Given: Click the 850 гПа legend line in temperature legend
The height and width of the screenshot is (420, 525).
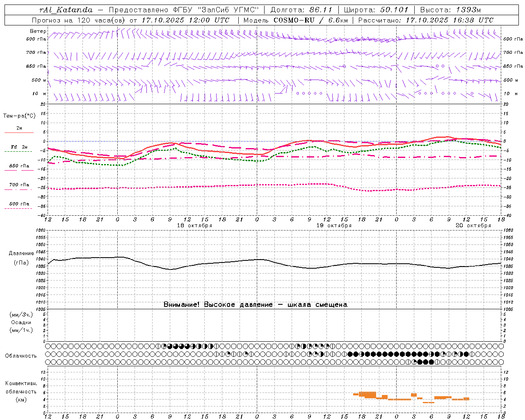Looking at the screenshot, I should pos(19,170).
